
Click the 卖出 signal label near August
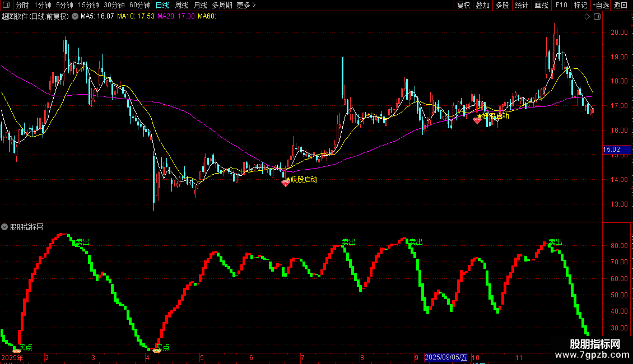(x=349, y=242)
